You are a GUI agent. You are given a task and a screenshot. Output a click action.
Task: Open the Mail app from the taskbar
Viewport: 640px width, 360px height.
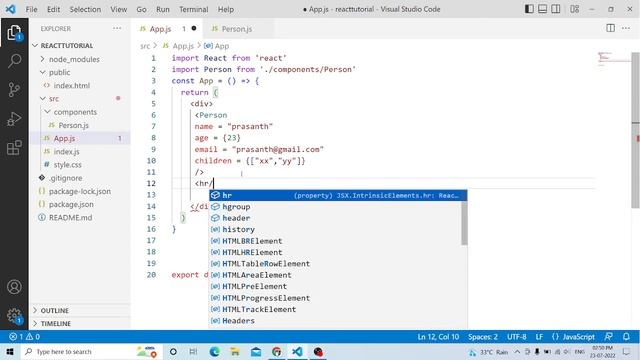click(256, 351)
